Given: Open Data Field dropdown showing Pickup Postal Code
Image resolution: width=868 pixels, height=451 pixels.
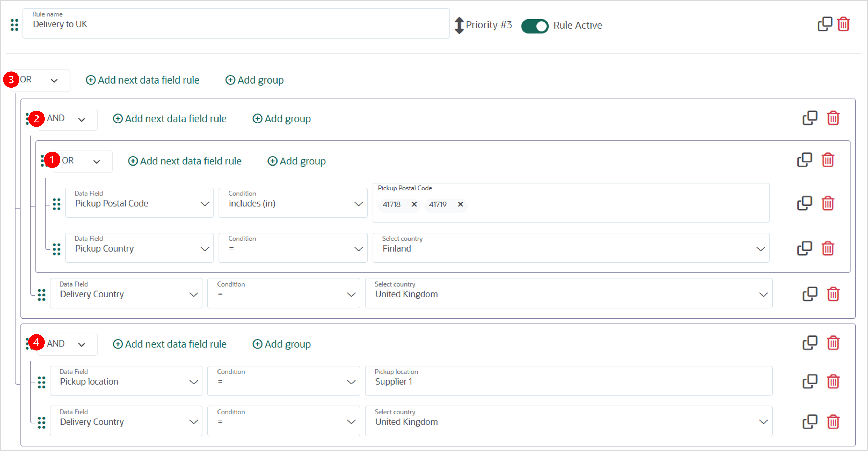Looking at the screenshot, I should click(x=139, y=203).
